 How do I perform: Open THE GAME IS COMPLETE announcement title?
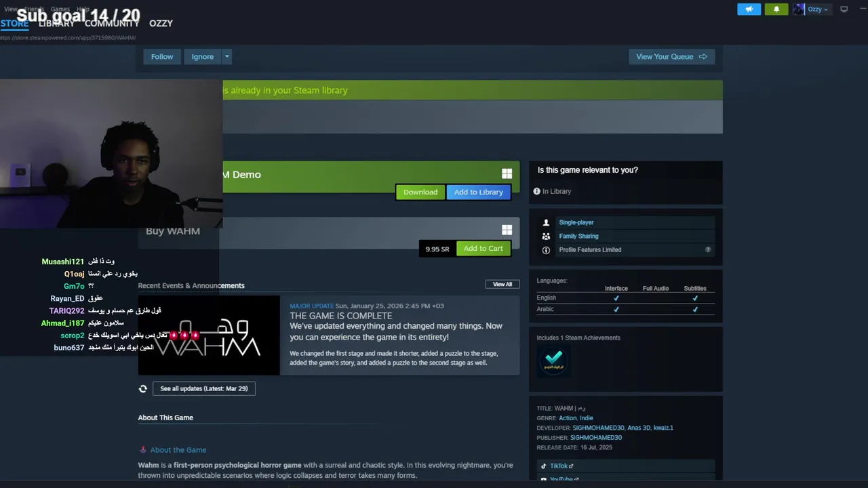(341, 316)
